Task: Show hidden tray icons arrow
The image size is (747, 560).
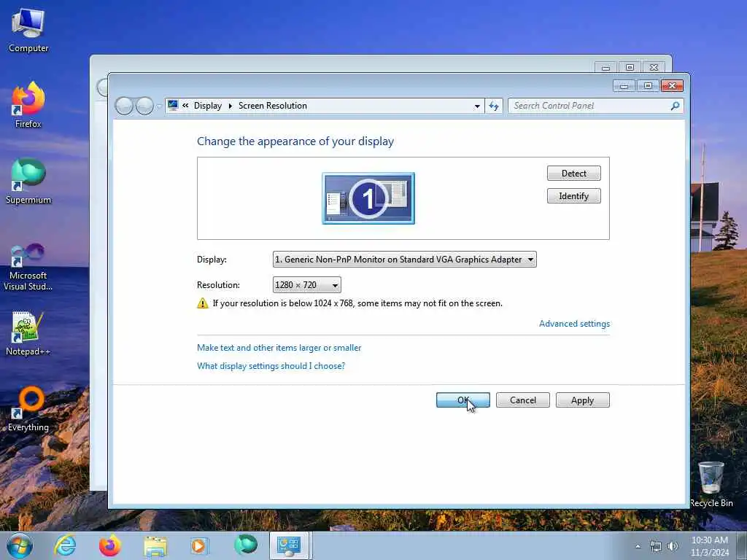Action: point(638,546)
